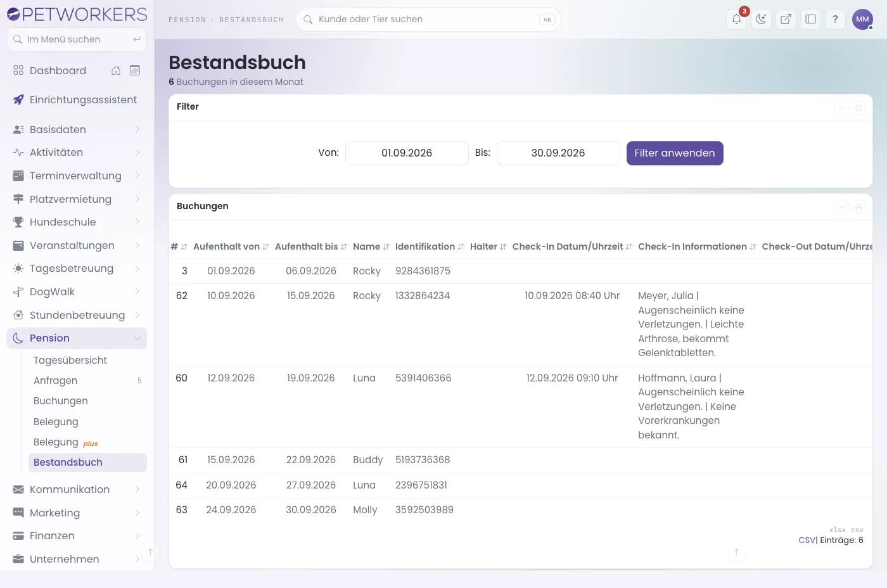Screen dimensions: 887x588
Task: Sort by Aufenthalt von column
Action: click(231, 246)
